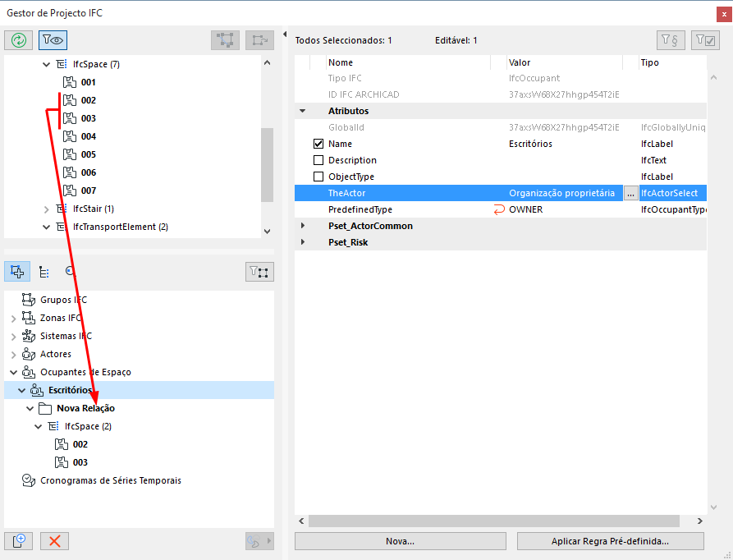Click the upper tree scrollbar thumb
733x560 pixels.
pyautogui.click(x=267, y=165)
